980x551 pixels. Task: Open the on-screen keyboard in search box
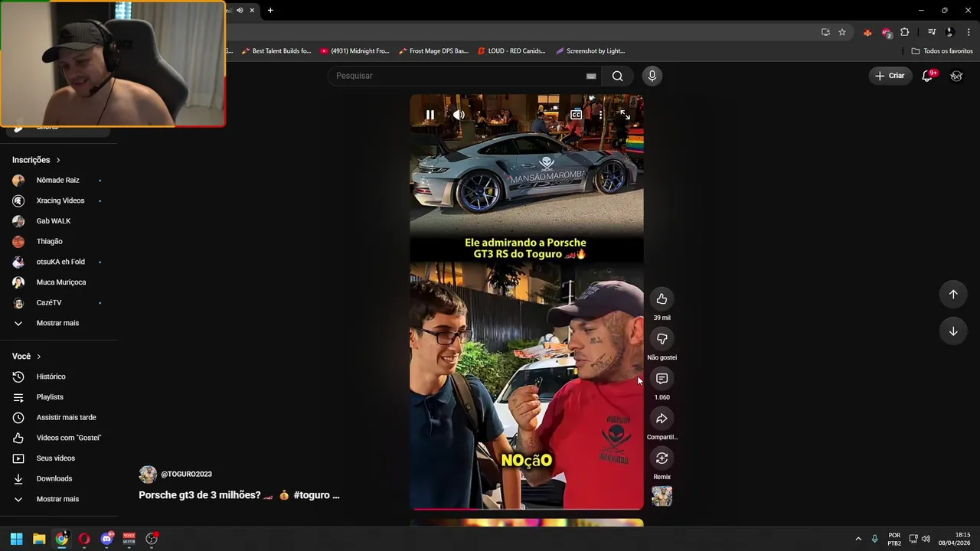click(x=591, y=76)
